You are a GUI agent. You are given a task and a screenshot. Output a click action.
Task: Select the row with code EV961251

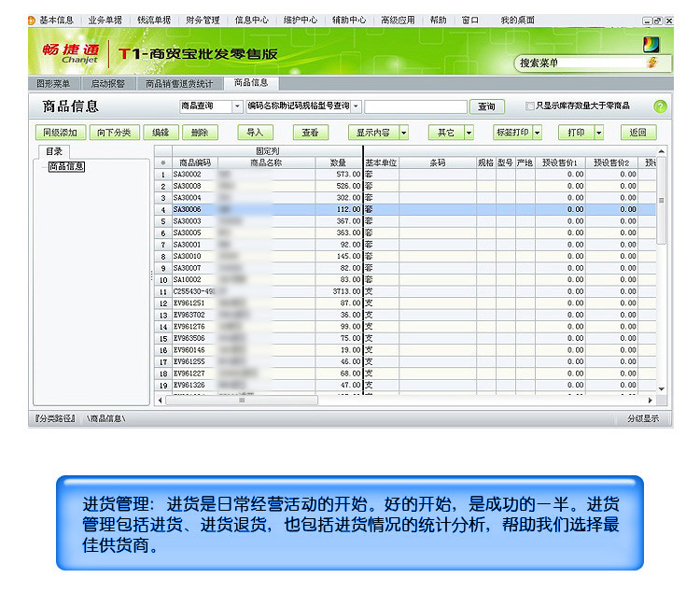tap(405, 303)
